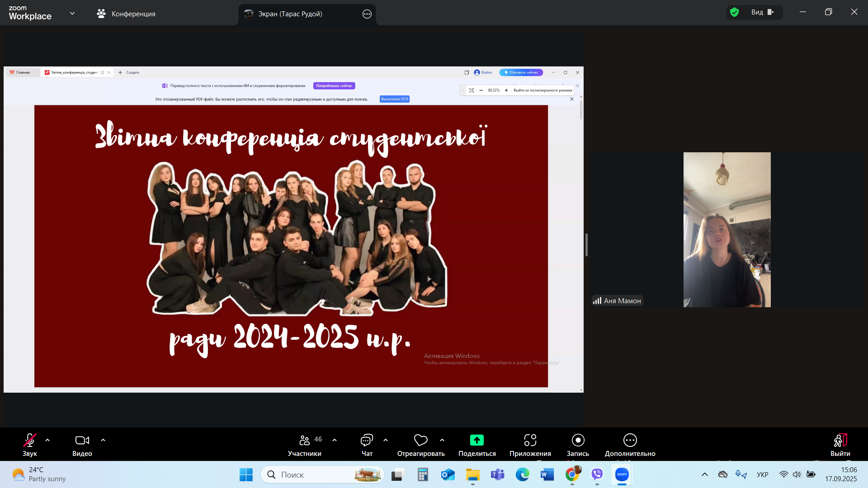Click the green Share screen button
868x488 pixels.
pyautogui.click(x=476, y=440)
